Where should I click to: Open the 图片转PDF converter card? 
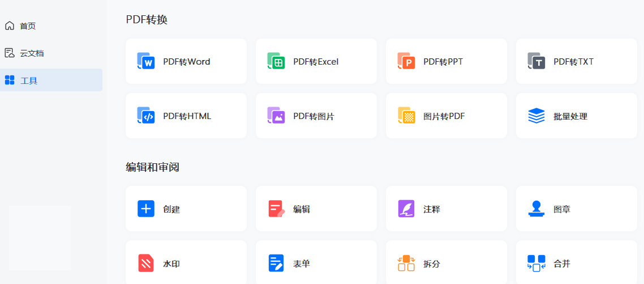[446, 116]
